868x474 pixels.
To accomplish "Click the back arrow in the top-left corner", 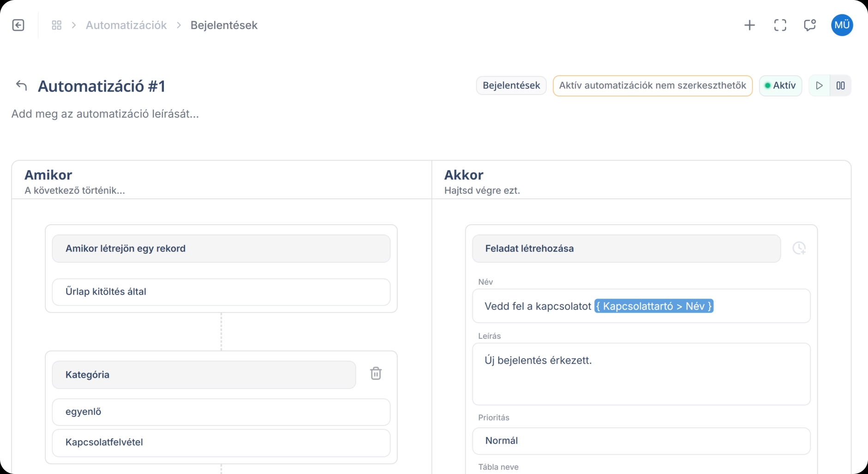I will click(x=18, y=25).
